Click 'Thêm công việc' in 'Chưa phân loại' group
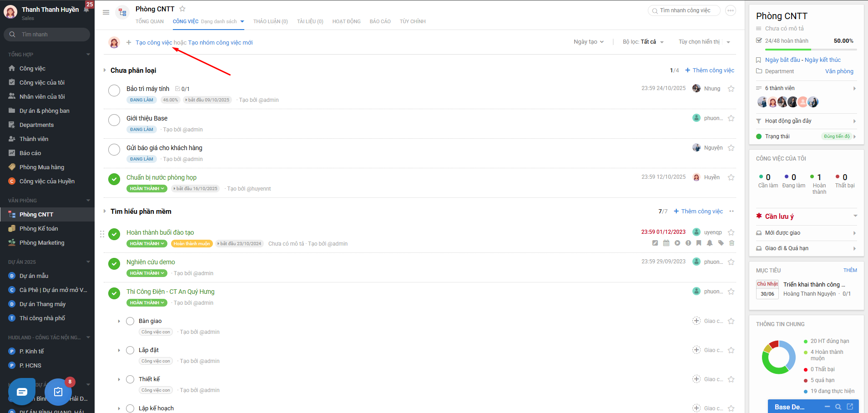Viewport: 868px width, 413px height. click(710, 70)
